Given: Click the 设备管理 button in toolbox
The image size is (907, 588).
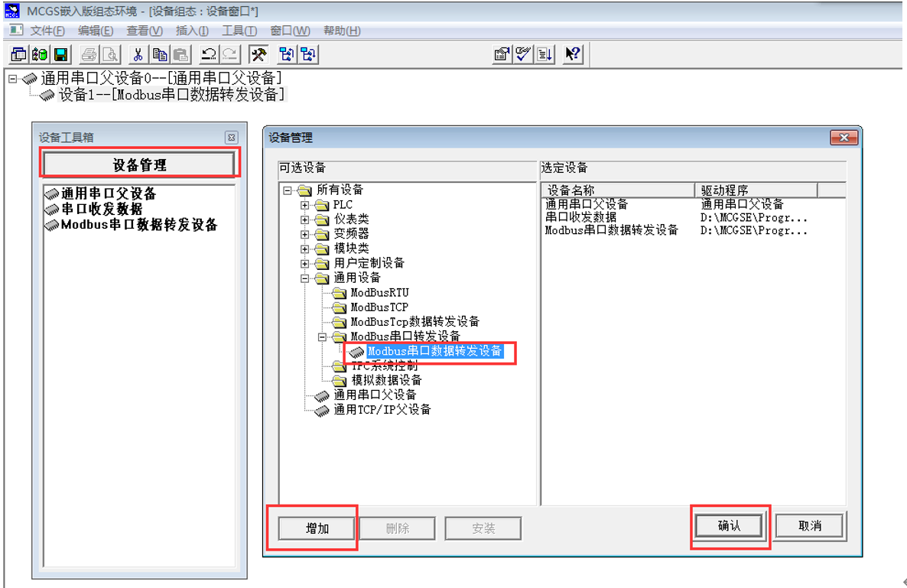Looking at the screenshot, I should coord(139,165).
